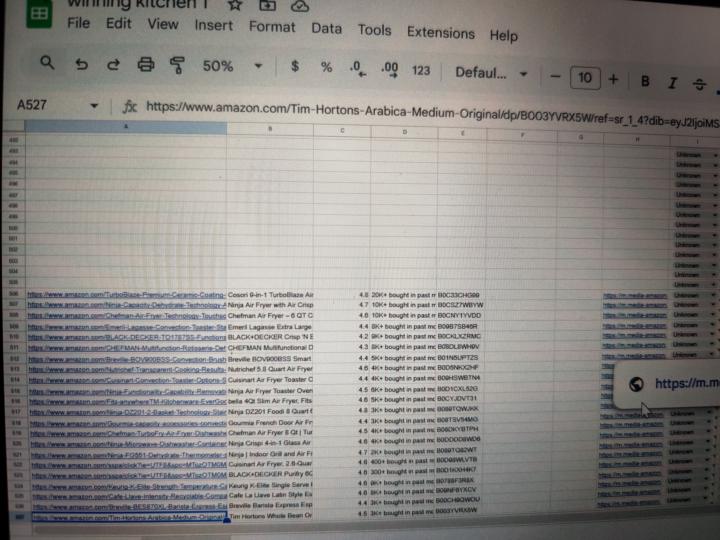
Task: Open the Edit menu
Action: pos(118,23)
